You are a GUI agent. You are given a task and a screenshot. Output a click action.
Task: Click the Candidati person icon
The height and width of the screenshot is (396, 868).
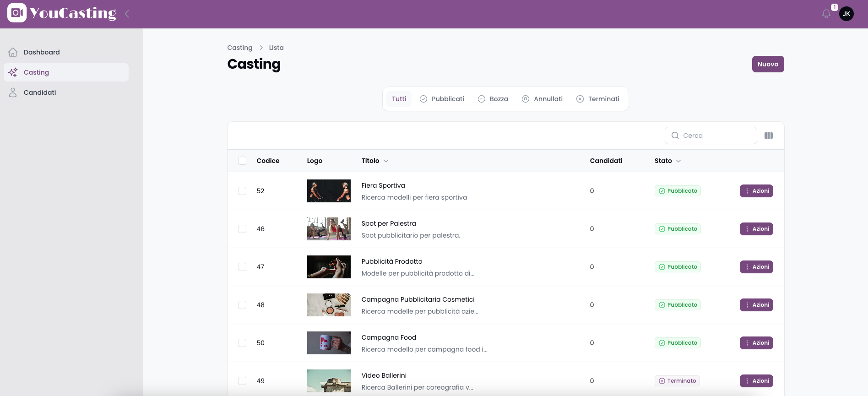click(x=13, y=92)
